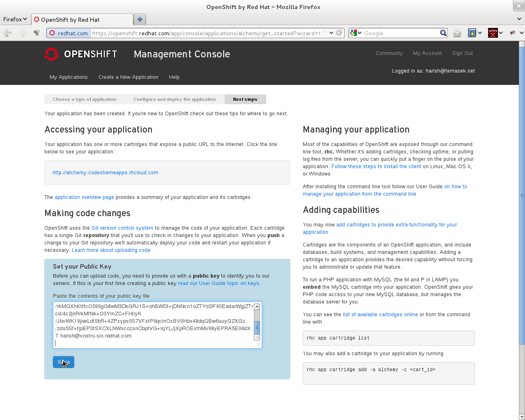
Task: Reload the current page
Action: click(x=339, y=33)
